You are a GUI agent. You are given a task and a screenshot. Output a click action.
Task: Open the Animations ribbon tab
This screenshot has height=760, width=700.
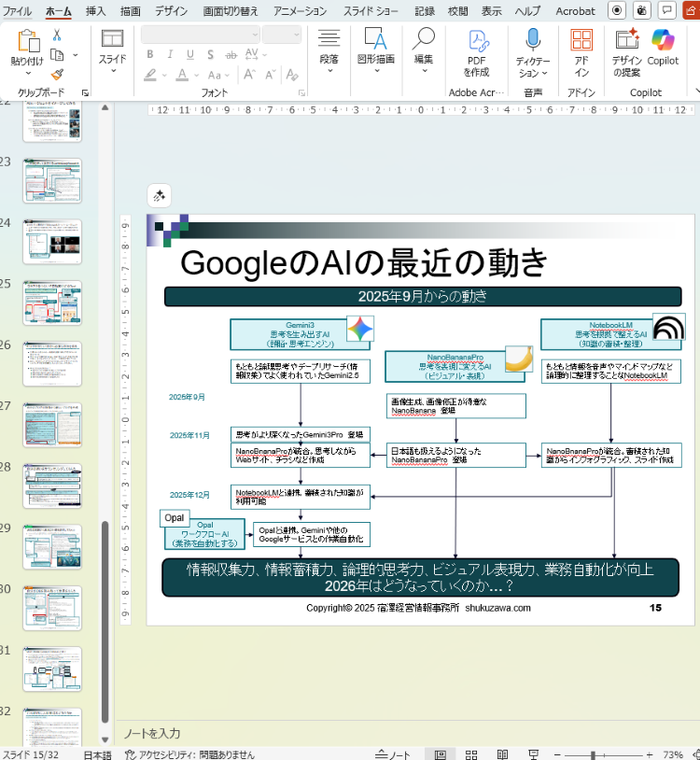[x=300, y=11]
